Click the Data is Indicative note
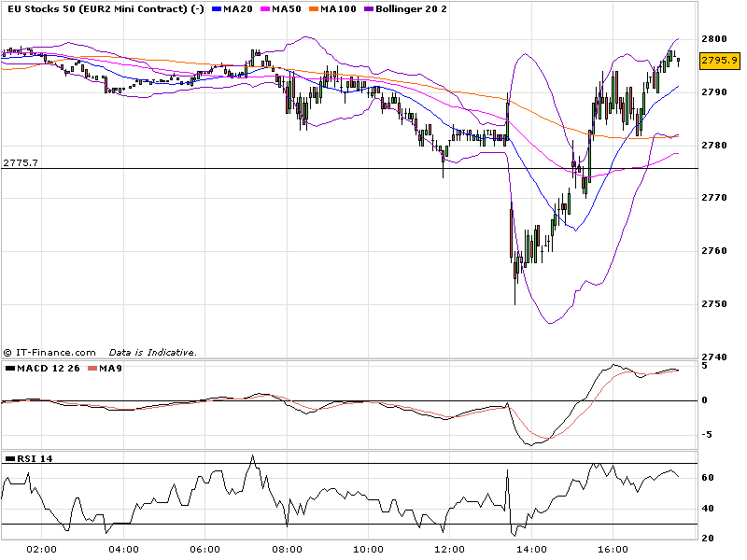The height and width of the screenshot is (560, 747). pos(152,353)
